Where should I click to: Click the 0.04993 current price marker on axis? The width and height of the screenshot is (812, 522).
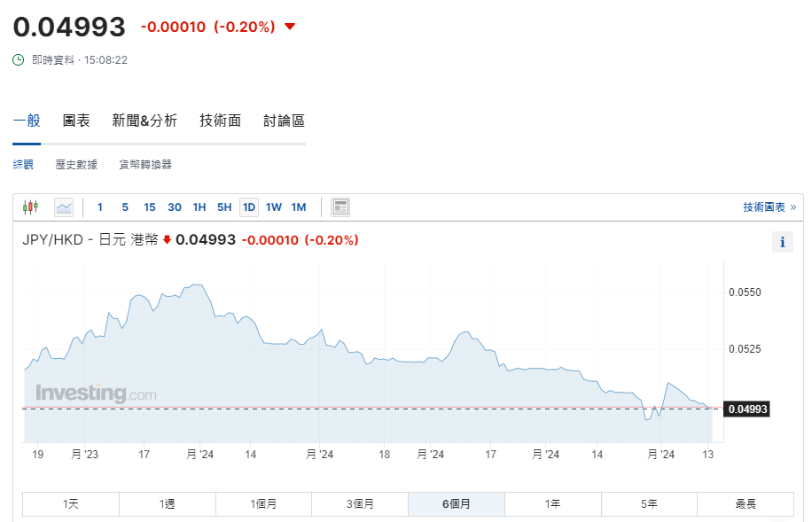746,409
